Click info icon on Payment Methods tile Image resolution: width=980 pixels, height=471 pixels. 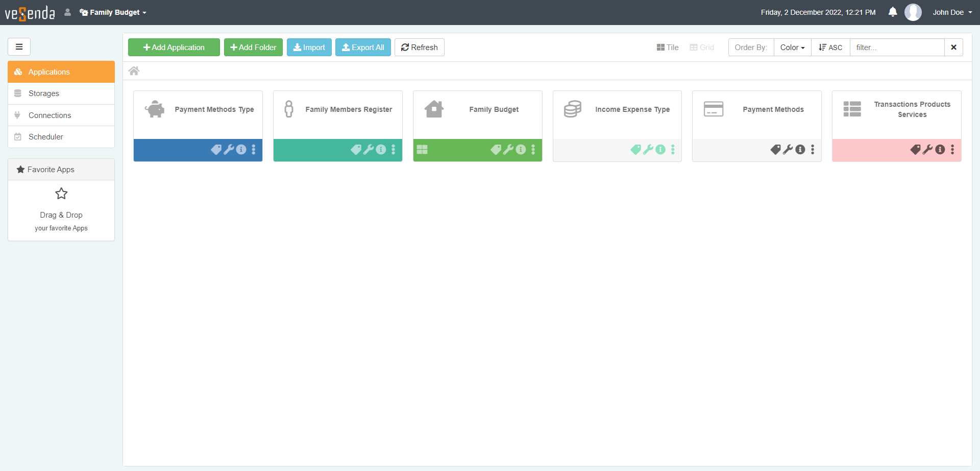click(x=800, y=150)
